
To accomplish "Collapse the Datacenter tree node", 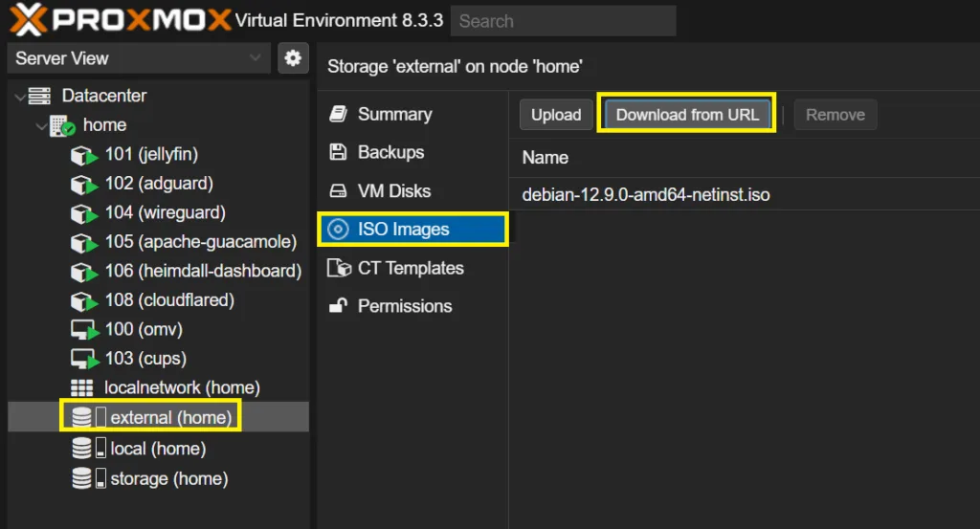I will pyautogui.click(x=20, y=97).
